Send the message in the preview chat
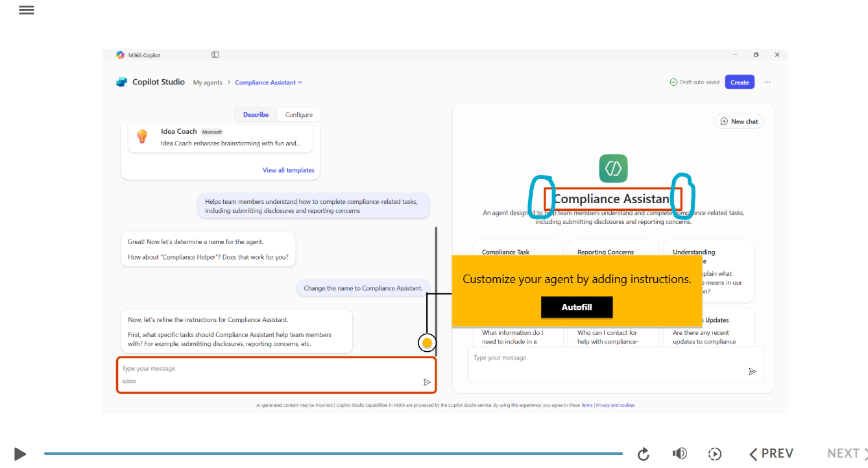The height and width of the screenshot is (468, 868). point(753,371)
